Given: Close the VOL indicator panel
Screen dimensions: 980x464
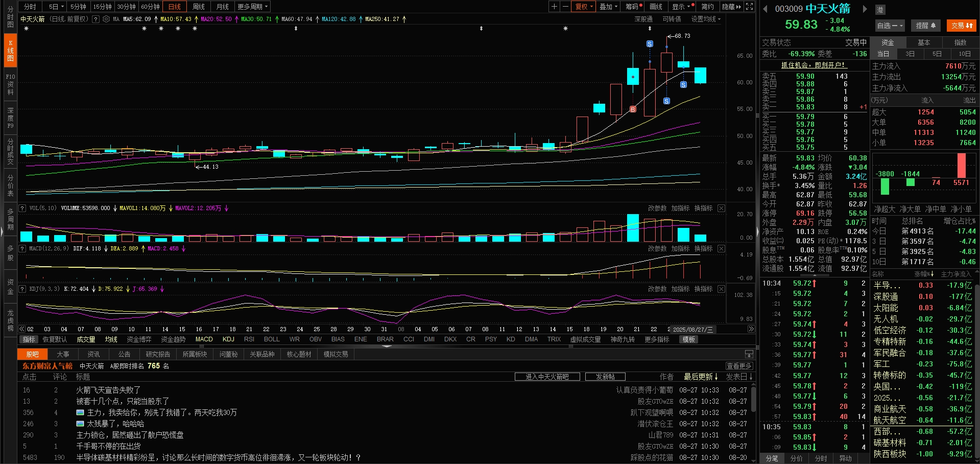Looking at the screenshot, I should [721, 208].
